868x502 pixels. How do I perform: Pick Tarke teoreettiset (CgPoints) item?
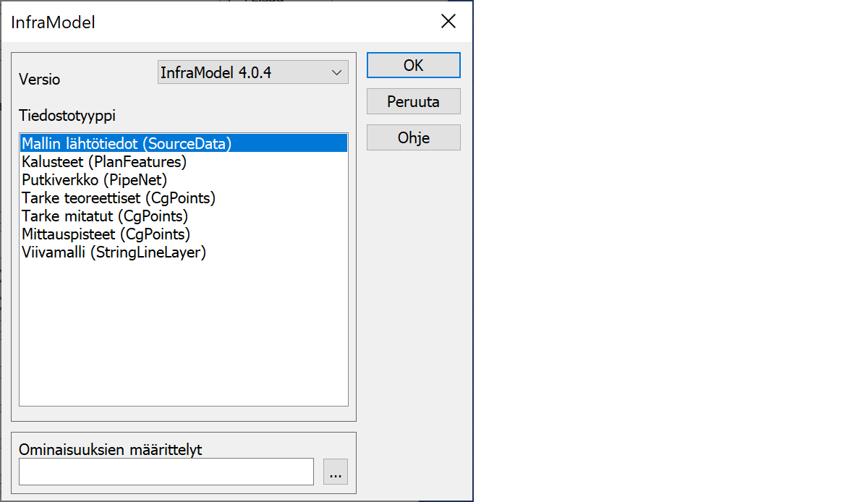click(x=119, y=197)
